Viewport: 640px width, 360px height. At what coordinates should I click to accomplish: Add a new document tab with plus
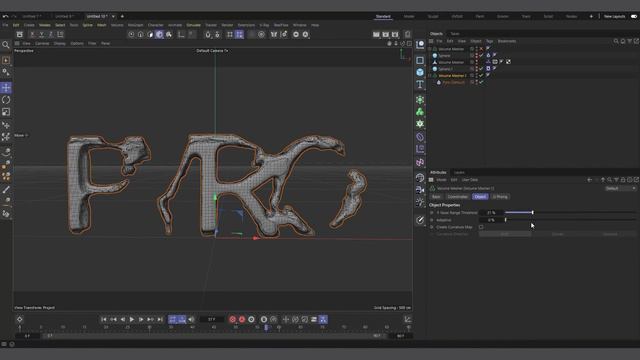(x=122, y=16)
